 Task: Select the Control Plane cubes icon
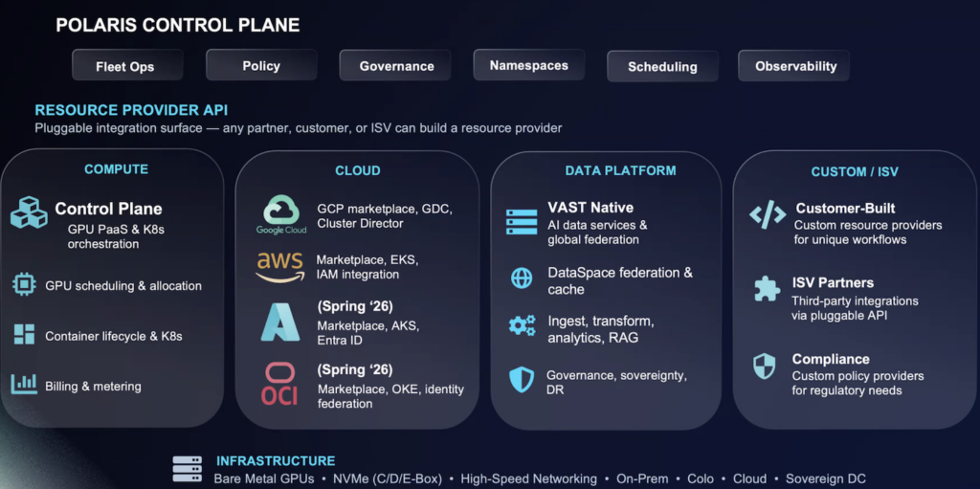coord(28,211)
